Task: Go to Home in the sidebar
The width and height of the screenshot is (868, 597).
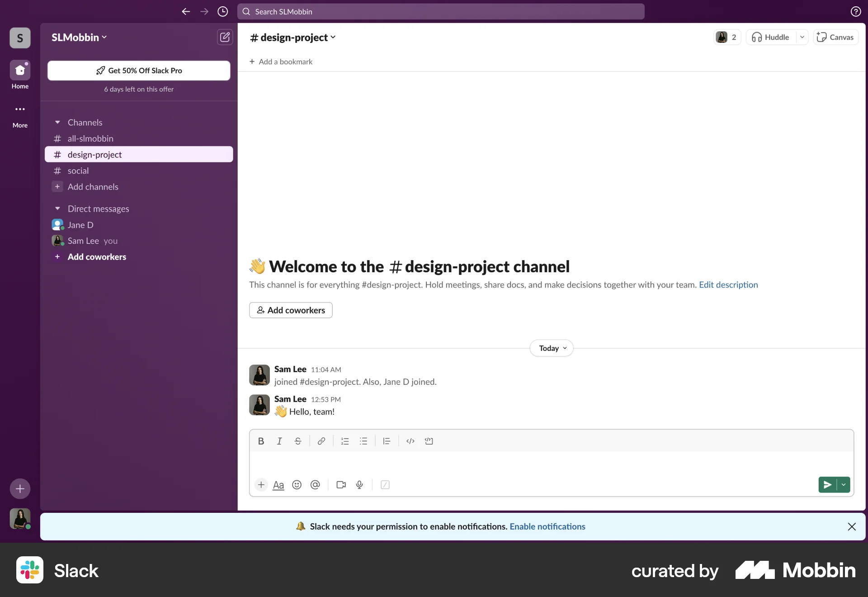Action: [19, 74]
